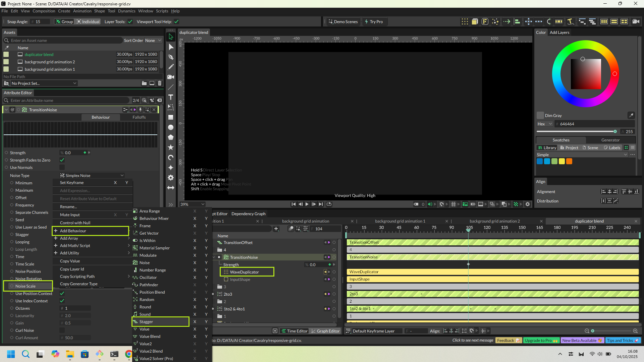Click the Demo Scenes button
This screenshot has height=362, width=644.
coord(343,22)
